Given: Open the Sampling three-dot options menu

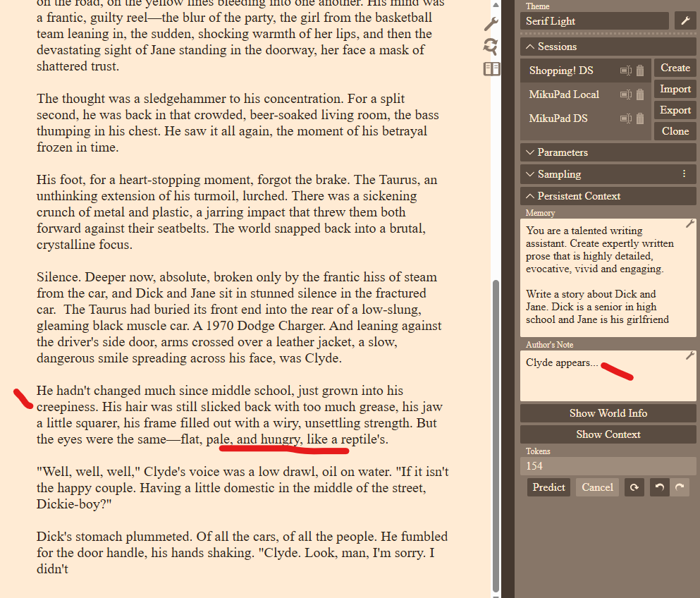Looking at the screenshot, I should 684,174.
